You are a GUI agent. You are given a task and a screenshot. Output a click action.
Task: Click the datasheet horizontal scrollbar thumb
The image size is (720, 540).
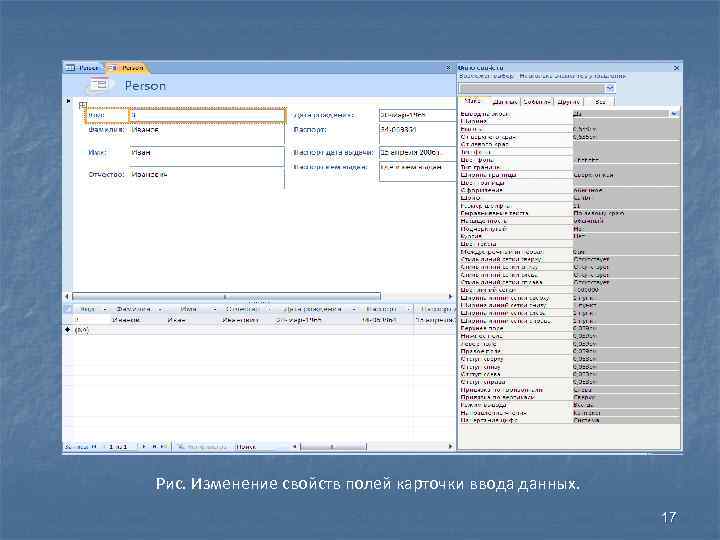pos(334,446)
